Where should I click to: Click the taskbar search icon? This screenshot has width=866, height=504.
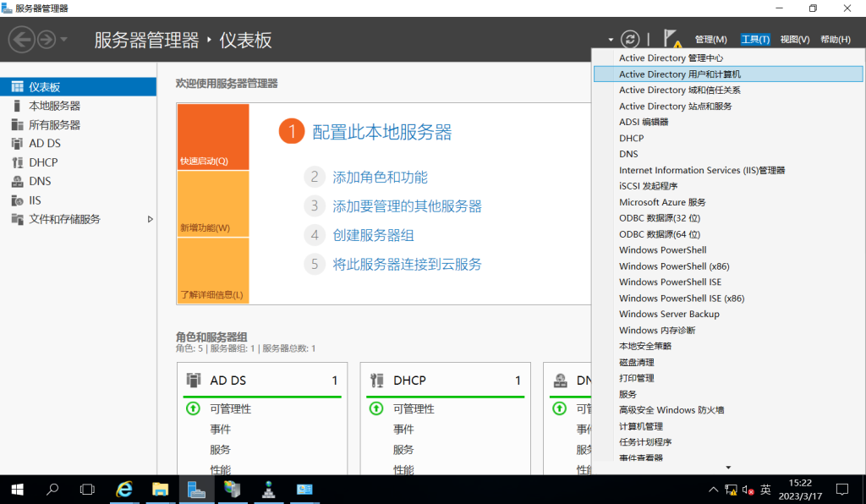click(x=52, y=490)
